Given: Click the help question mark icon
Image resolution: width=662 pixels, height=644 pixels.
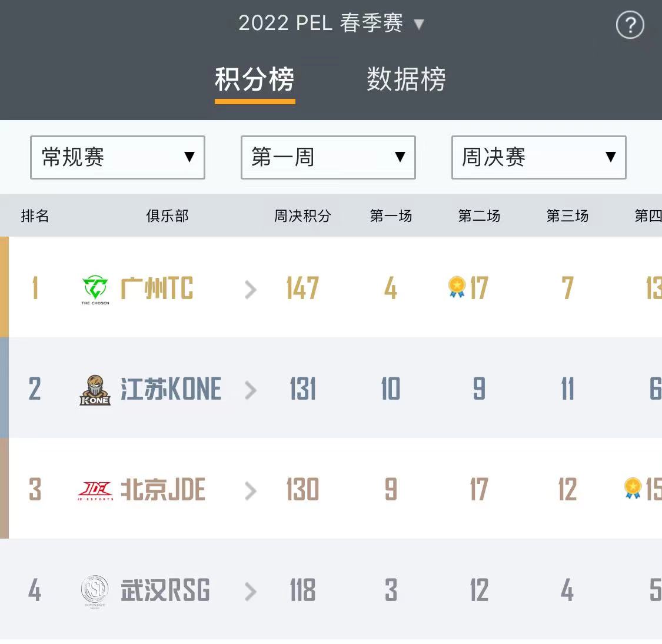Looking at the screenshot, I should pyautogui.click(x=630, y=25).
